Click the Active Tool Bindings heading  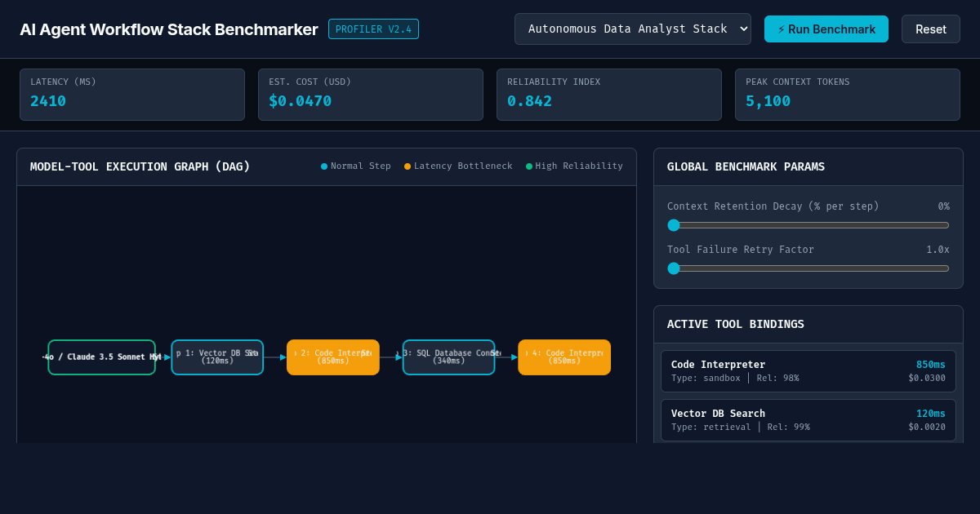[736, 324]
